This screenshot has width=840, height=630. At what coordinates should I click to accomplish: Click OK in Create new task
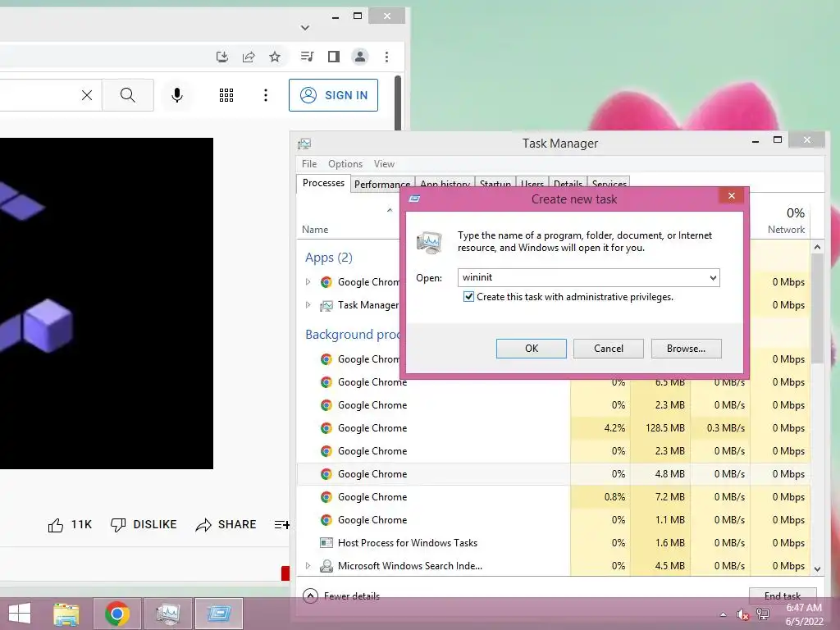pos(532,349)
